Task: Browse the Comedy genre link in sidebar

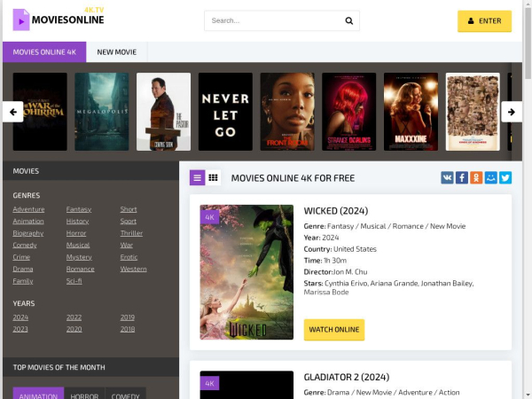Action: click(25, 246)
